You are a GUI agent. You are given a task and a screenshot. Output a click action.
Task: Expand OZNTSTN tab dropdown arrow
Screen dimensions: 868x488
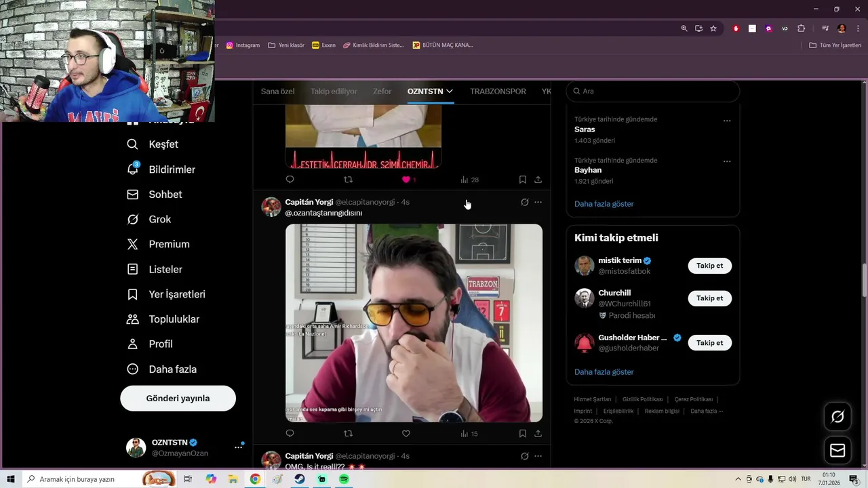click(x=449, y=91)
